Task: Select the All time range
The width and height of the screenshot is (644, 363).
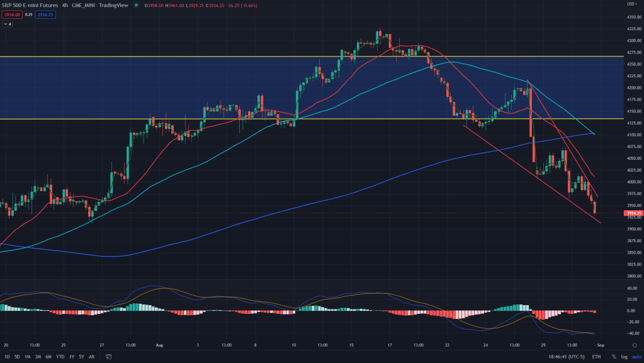Action: [91, 357]
